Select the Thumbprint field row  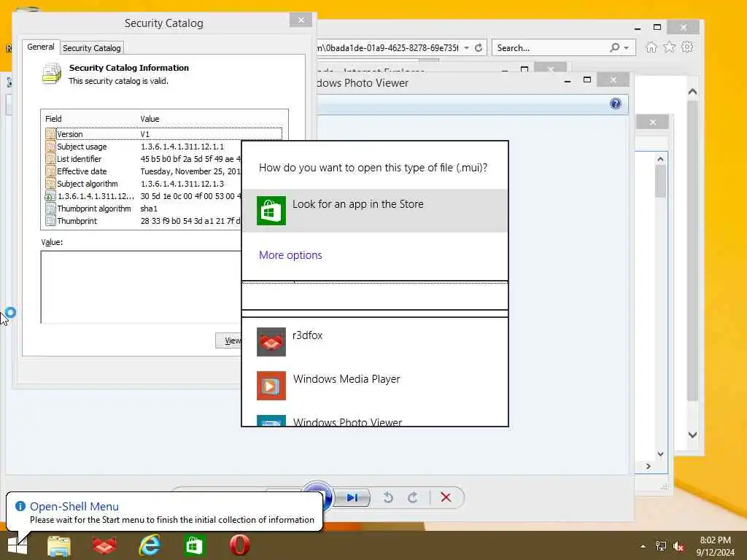pos(143,221)
